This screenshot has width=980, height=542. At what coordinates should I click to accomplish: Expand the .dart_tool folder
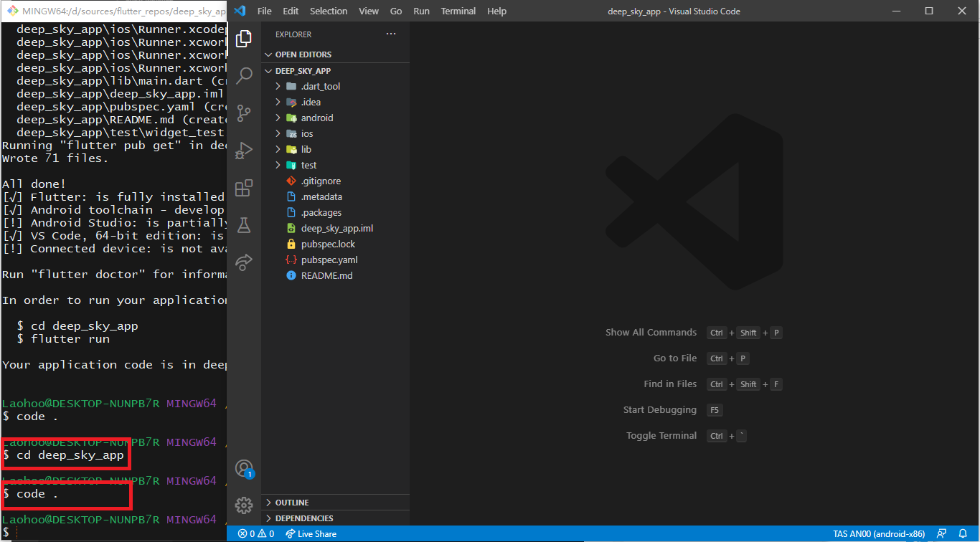pos(335,86)
